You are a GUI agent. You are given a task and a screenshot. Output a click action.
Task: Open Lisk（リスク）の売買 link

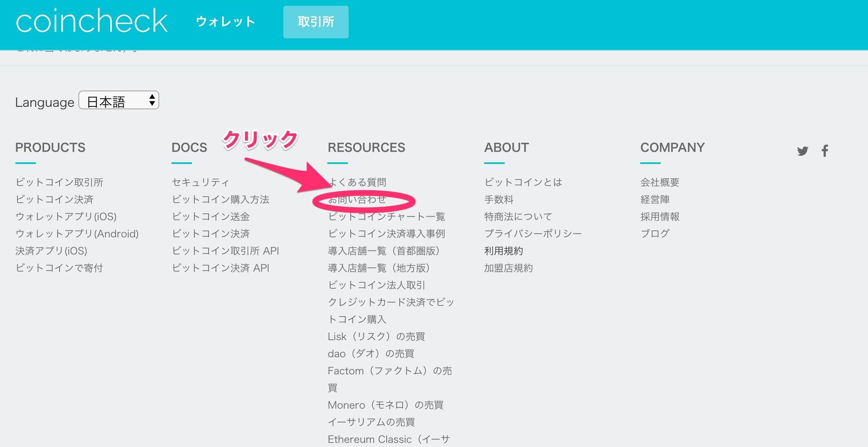point(376,336)
